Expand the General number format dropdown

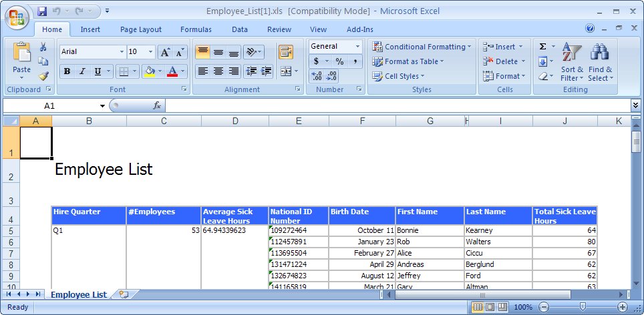[x=357, y=47]
